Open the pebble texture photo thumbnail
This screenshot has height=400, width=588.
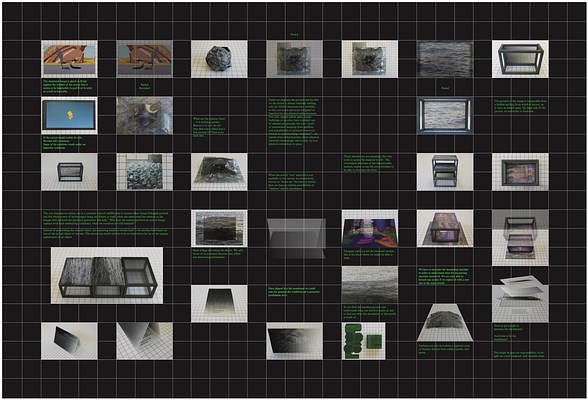coord(144,172)
